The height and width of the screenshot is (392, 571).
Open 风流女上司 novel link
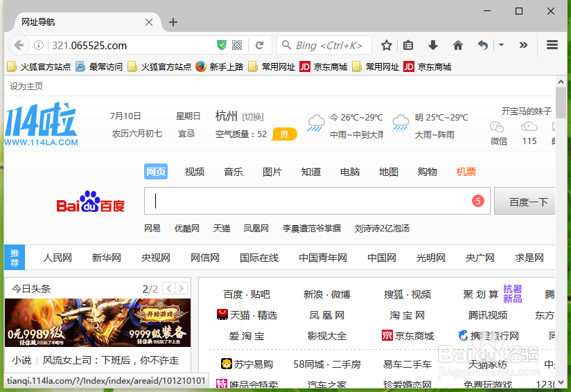coord(111,360)
